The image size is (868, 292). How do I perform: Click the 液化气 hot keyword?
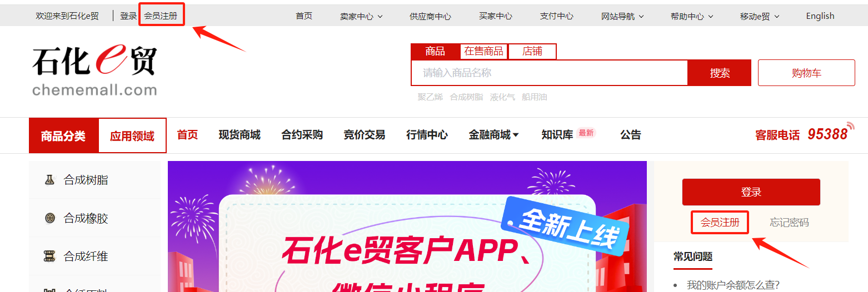(x=502, y=97)
